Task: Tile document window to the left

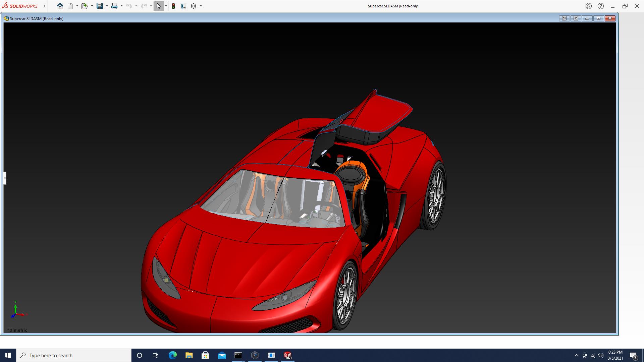Action: pos(564,18)
